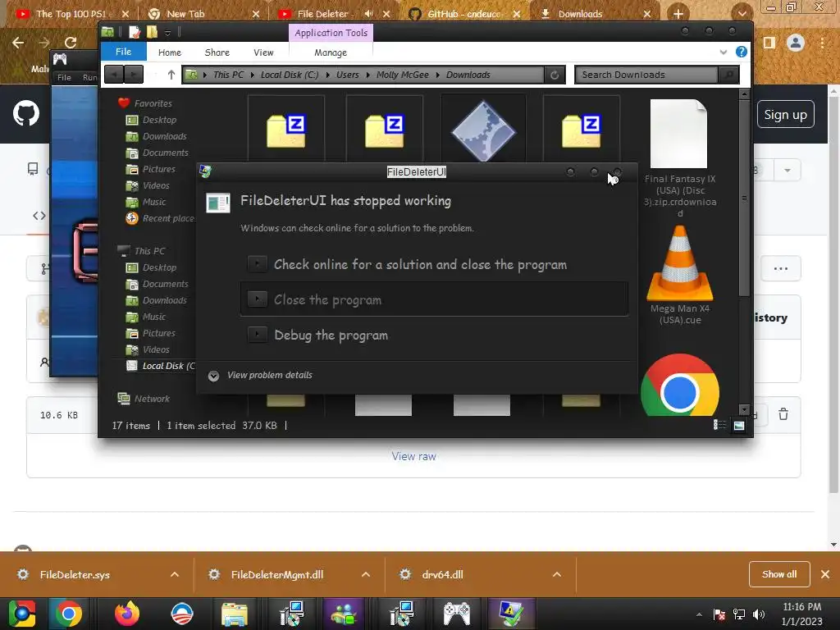Show hidden tray icons arrow
The image size is (840, 630).
tap(699, 614)
